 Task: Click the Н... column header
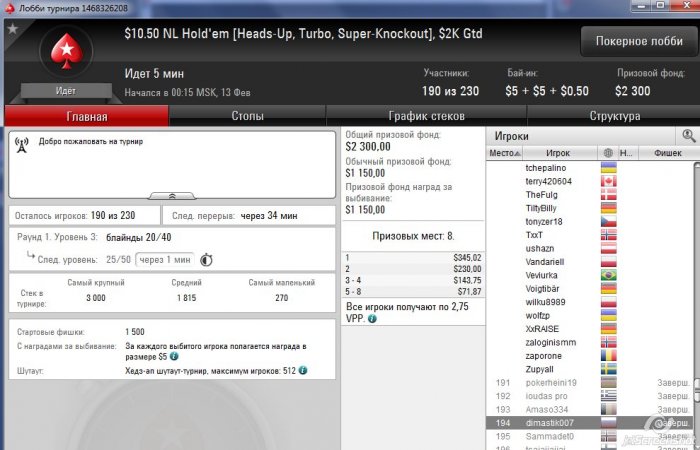tap(627, 153)
